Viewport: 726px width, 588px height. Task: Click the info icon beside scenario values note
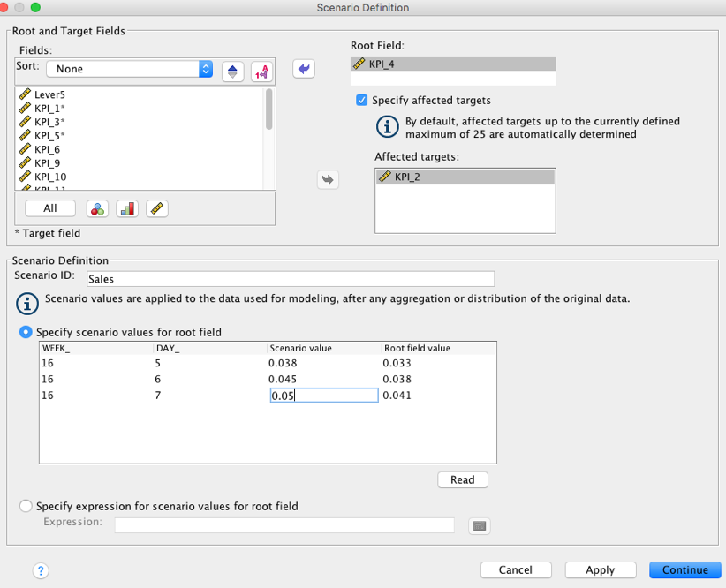click(27, 304)
